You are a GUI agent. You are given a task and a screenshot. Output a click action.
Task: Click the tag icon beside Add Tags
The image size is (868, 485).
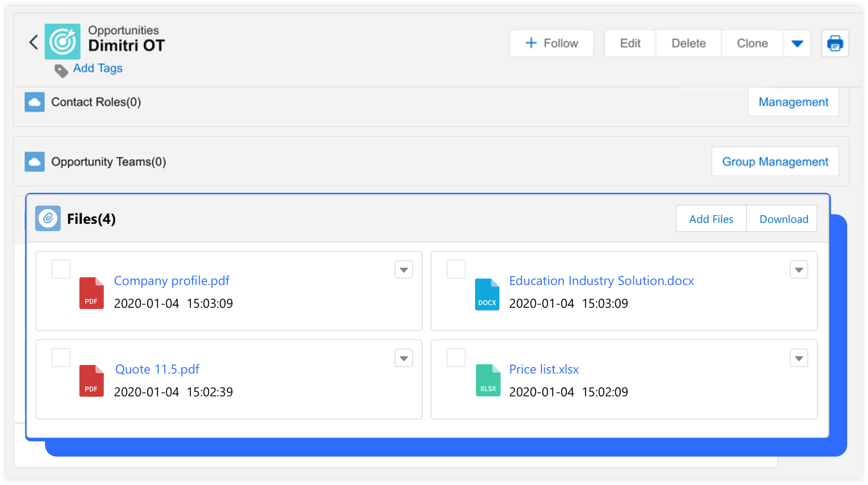[61, 71]
